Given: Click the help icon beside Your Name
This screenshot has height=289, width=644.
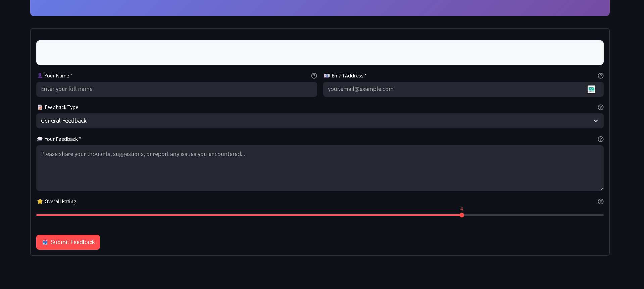Looking at the screenshot, I should click(314, 76).
